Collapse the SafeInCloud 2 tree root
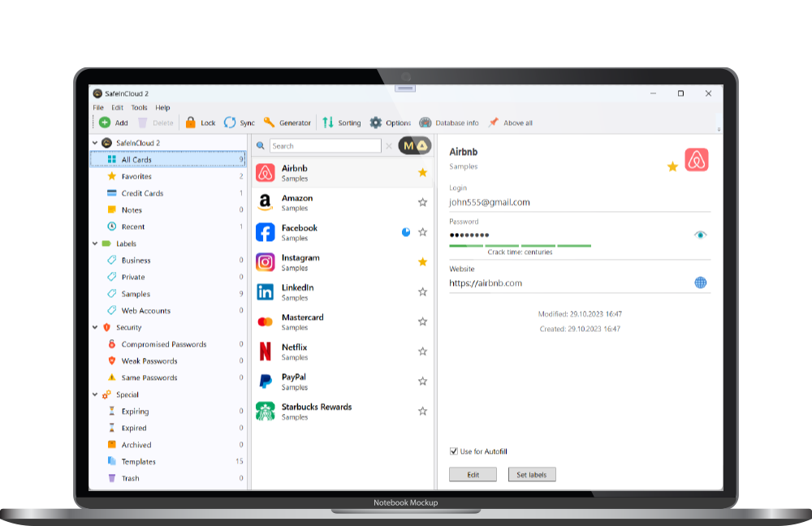 (x=95, y=143)
